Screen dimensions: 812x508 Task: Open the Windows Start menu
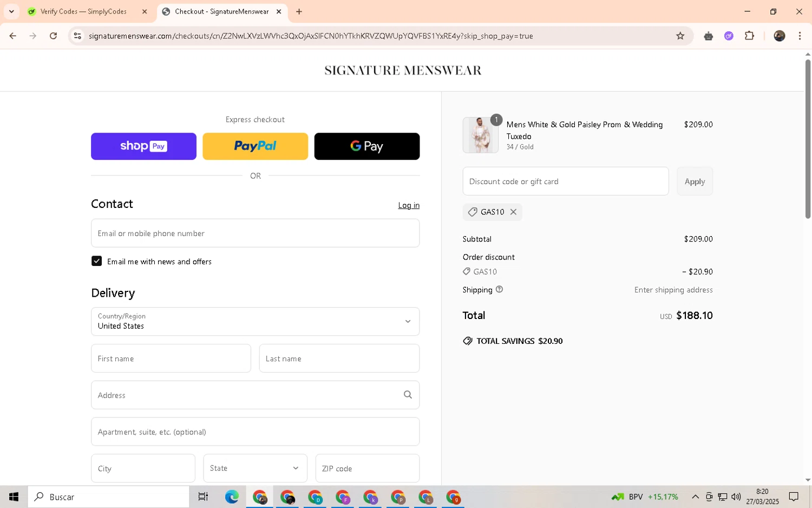(x=14, y=497)
